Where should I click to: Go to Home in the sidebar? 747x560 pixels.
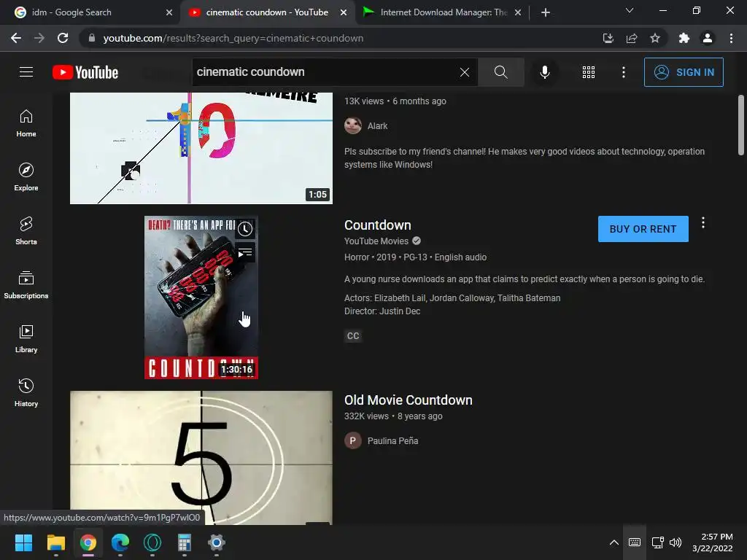(26, 123)
